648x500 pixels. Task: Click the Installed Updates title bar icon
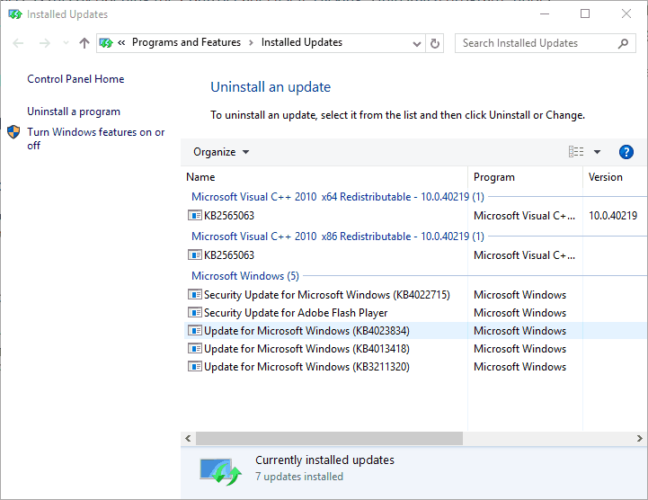tap(15, 14)
